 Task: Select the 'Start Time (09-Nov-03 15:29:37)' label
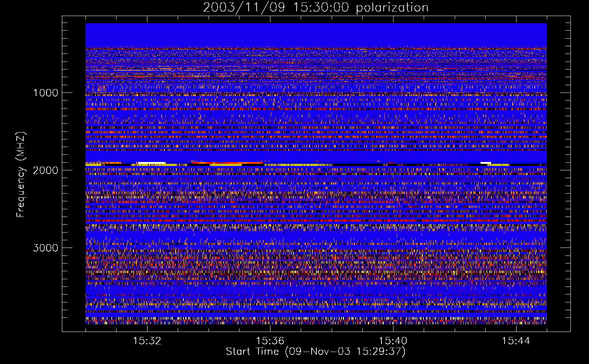pyautogui.click(x=316, y=352)
